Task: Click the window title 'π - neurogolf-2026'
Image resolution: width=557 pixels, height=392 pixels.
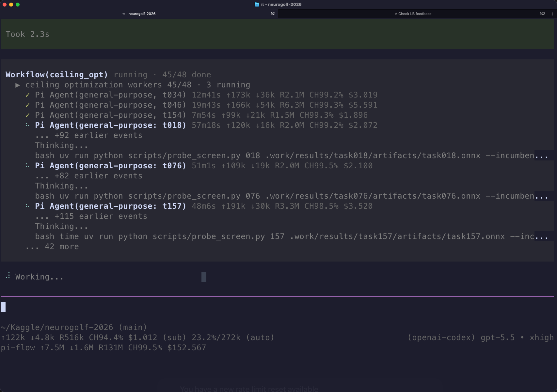Action: tap(281, 5)
